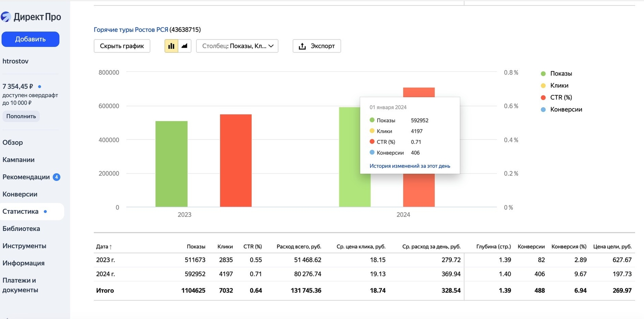Click Скрыть график button
644x319 pixels.
coord(122,46)
